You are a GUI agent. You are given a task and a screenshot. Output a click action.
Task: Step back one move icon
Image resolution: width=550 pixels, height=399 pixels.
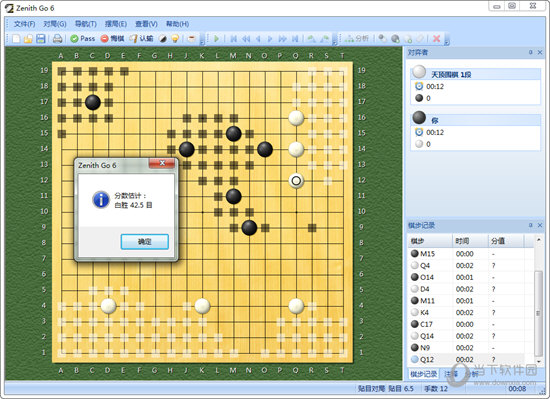tap(258, 39)
